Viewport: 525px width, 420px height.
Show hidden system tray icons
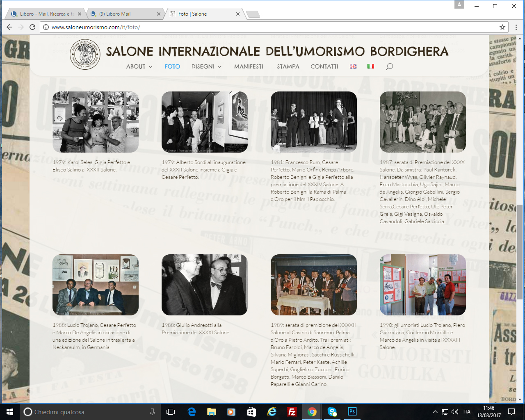coord(435,412)
